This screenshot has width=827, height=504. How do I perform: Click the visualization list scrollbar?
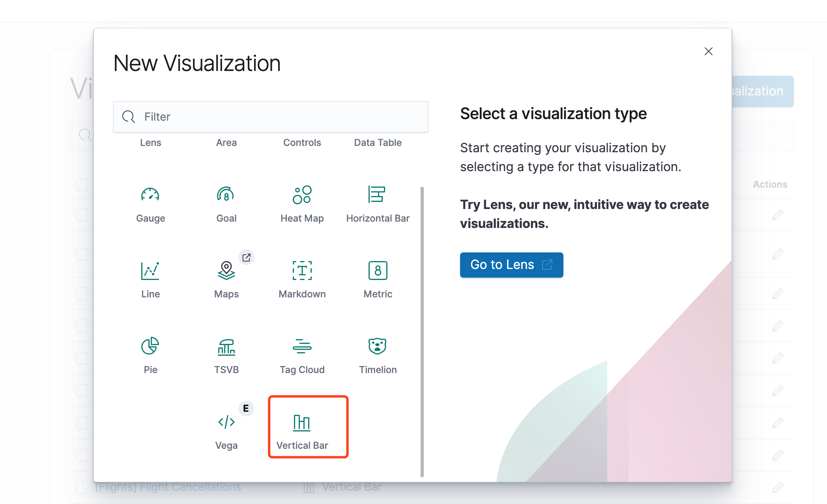pyautogui.click(x=422, y=331)
